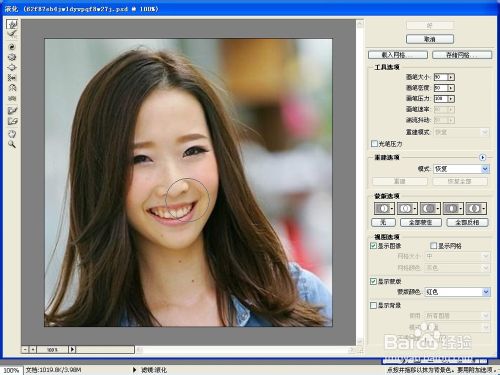Viewport: 500px width, 375px height.
Task: Toggle the 光笔压力 stylus pressure checkbox
Action: [374, 143]
